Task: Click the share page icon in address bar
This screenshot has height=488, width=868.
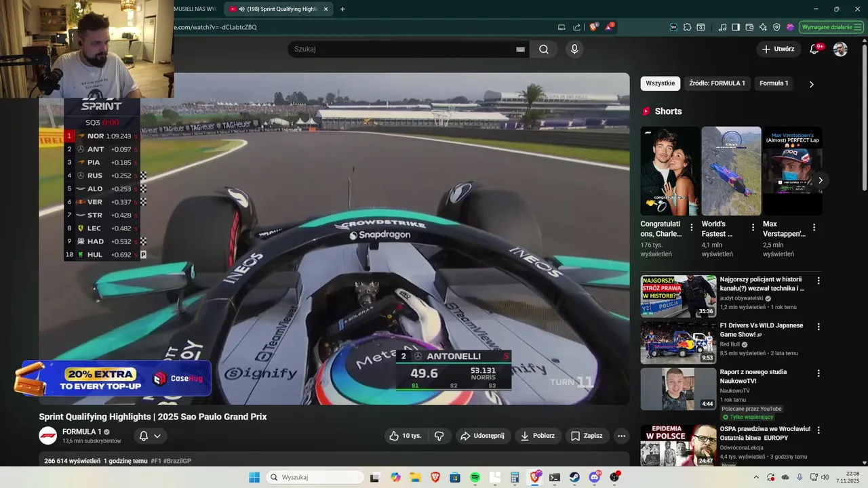Action: (x=577, y=27)
